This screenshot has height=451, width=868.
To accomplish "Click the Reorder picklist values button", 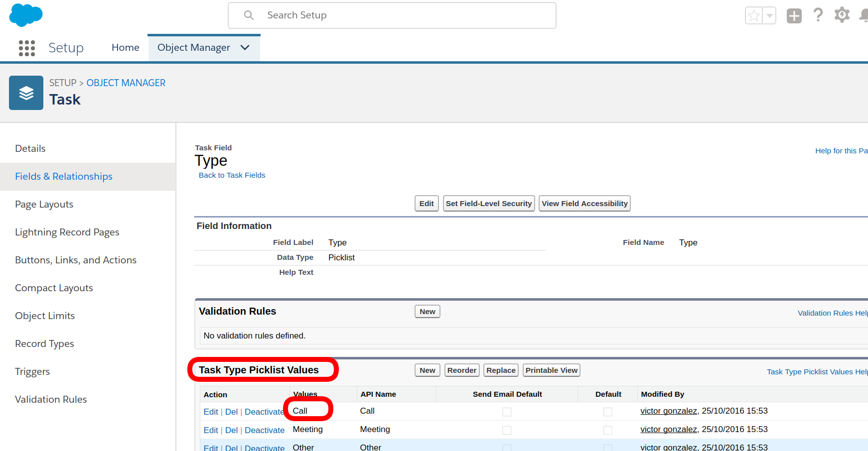I will [x=461, y=370].
